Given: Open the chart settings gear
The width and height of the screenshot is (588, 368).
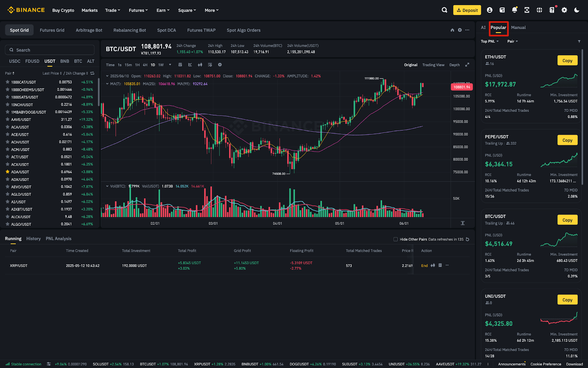Looking at the screenshot, I should tap(220, 65).
